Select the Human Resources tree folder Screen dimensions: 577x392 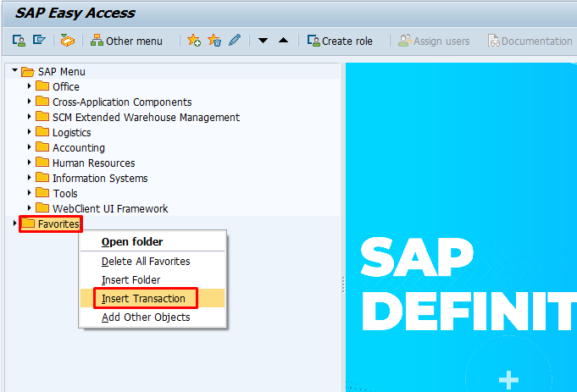coord(93,163)
